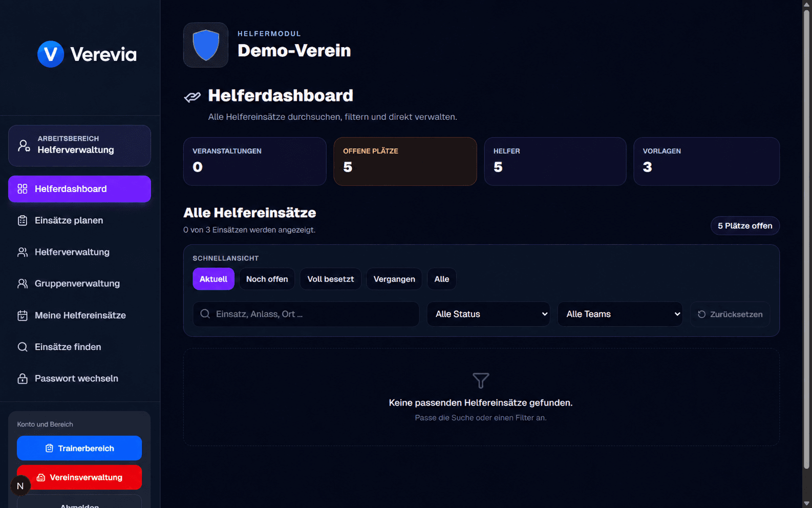Click the Passwort wechseln lock icon
812x508 pixels.
tap(23, 378)
